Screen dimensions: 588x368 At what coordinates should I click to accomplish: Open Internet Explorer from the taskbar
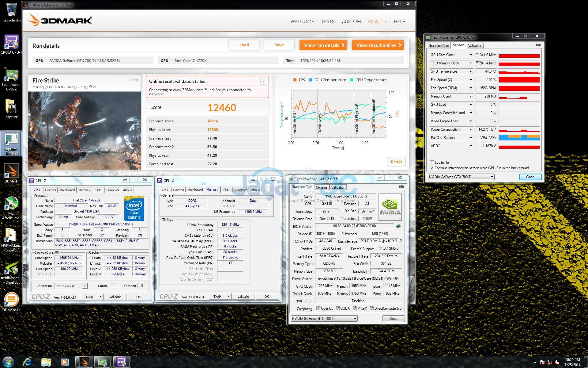tap(27, 362)
